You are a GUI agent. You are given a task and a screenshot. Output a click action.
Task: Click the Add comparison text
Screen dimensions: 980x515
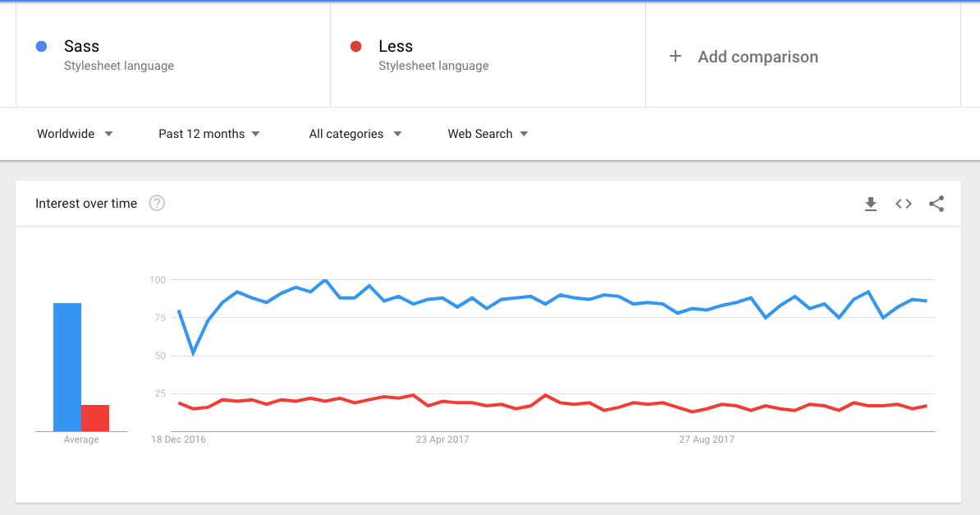pyautogui.click(x=758, y=57)
